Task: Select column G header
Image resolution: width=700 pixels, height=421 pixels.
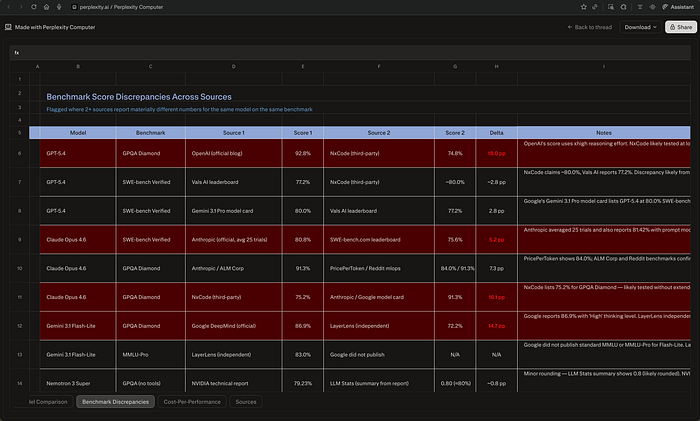Action: [455, 67]
